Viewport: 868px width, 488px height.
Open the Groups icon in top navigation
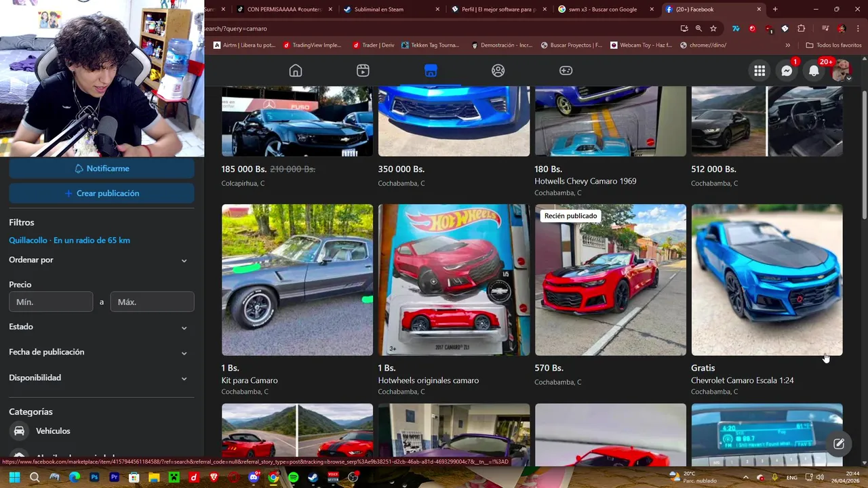498,70
